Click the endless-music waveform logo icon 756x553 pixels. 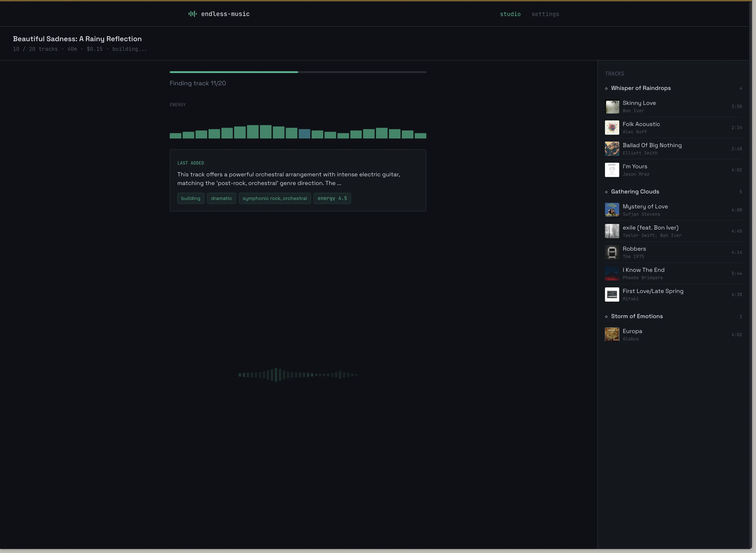[192, 14]
